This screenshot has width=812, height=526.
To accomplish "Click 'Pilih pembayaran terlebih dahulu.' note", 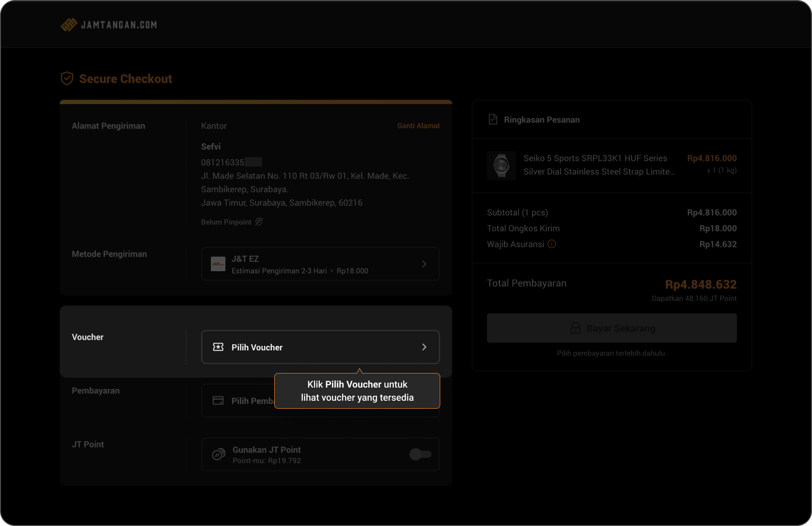I will tap(612, 353).
